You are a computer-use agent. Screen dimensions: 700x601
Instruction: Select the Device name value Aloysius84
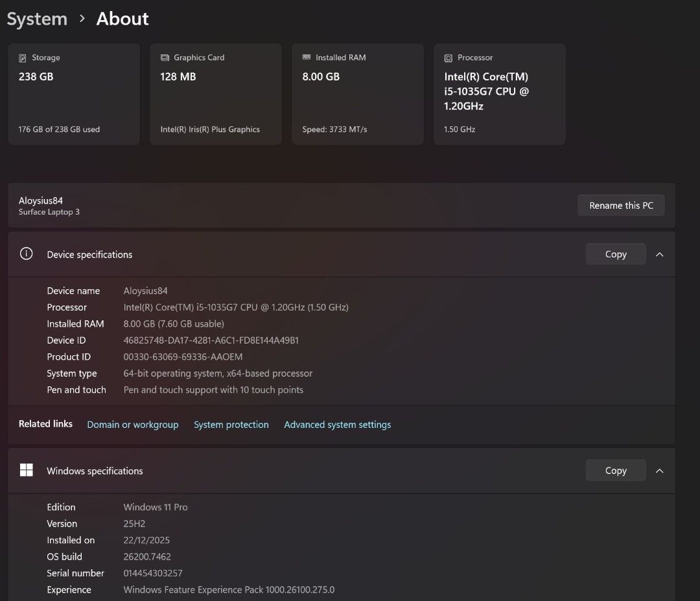coord(146,290)
